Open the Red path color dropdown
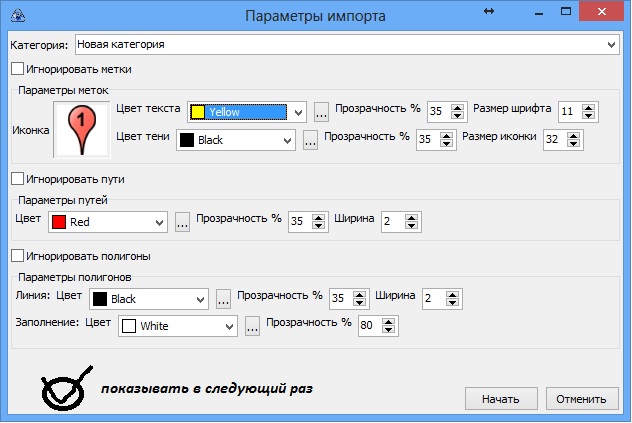Viewport: 632px width, 423px height. [x=159, y=222]
